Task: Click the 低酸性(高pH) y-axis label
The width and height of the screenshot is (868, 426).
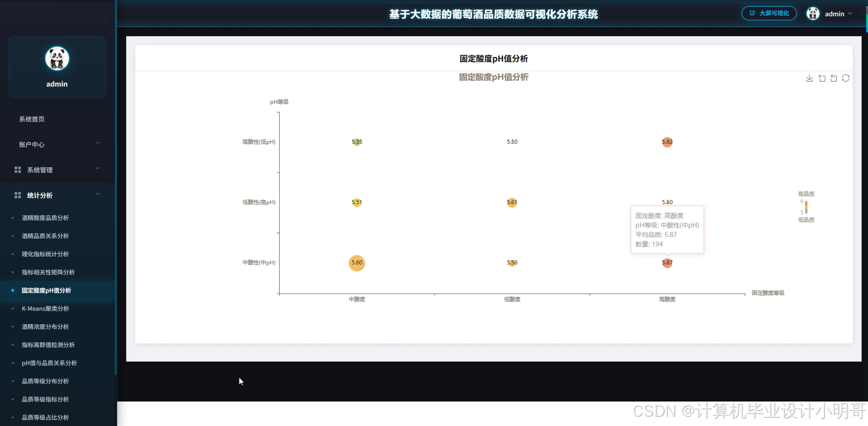Action: click(x=259, y=202)
